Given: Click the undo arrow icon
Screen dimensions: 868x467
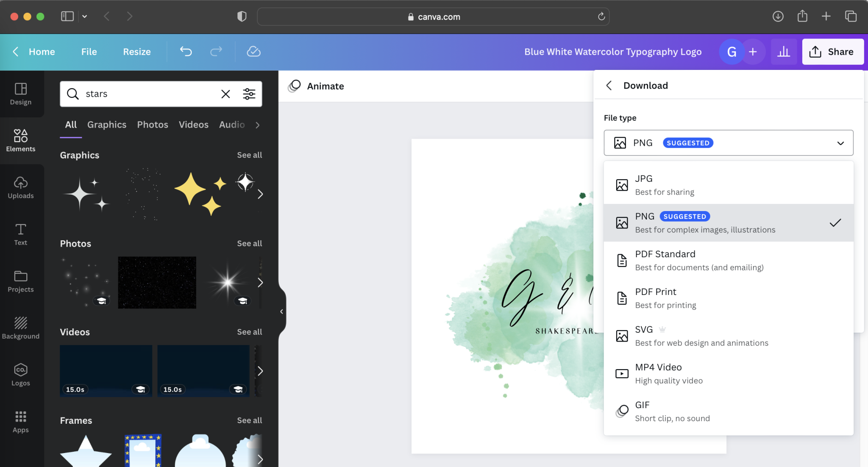Looking at the screenshot, I should [186, 52].
